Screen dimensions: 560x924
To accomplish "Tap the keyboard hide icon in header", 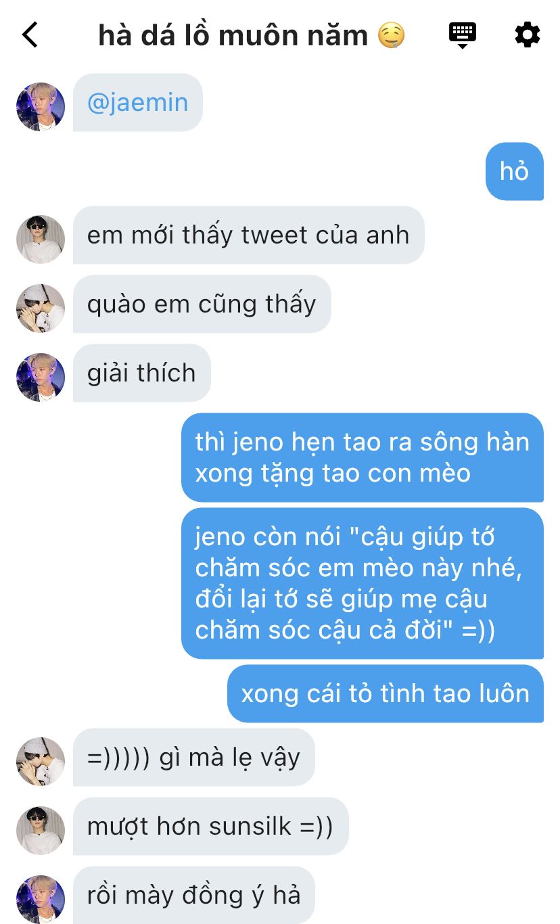I will pos(463,34).
